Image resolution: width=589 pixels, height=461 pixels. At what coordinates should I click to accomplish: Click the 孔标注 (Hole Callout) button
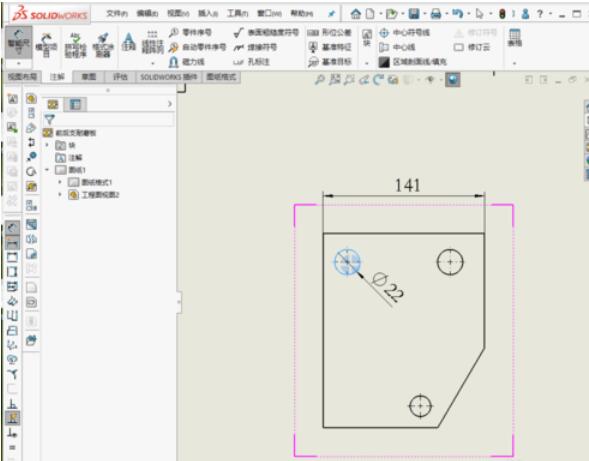coord(252,62)
